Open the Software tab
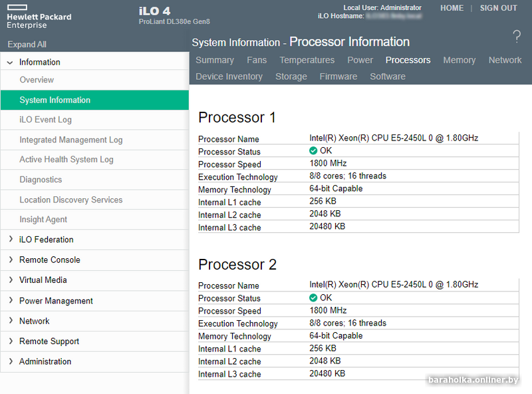This screenshot has width=532, height=394. (388, 77)
